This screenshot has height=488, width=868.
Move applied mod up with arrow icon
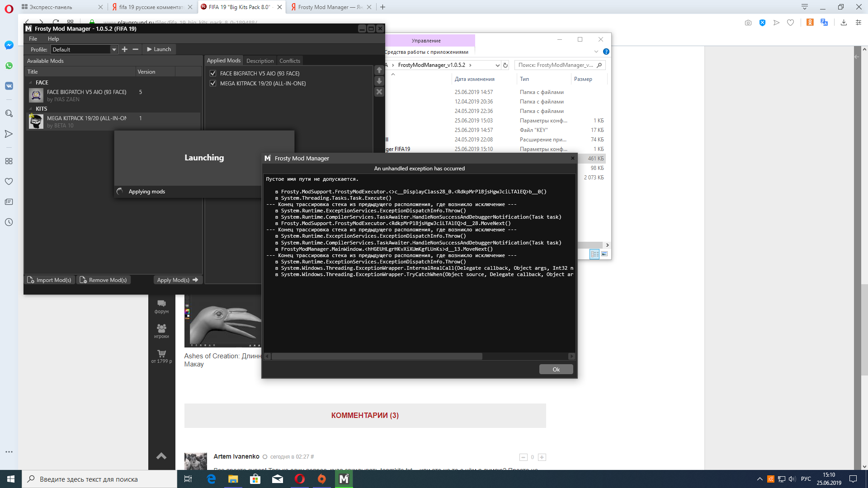coord(379,70)
